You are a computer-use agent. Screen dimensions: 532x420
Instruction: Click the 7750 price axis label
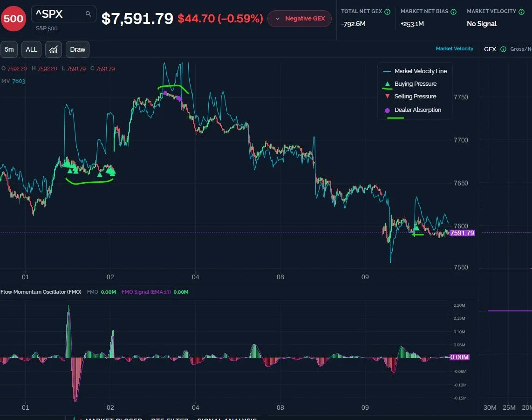(461, 97)
